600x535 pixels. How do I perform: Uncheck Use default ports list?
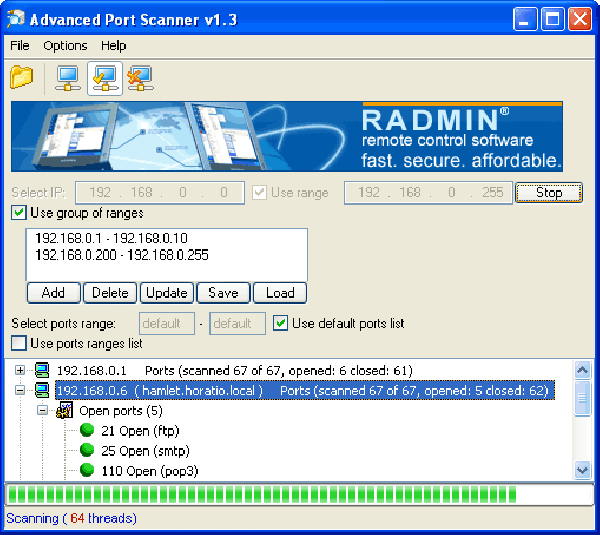click(x=280, y=323)
